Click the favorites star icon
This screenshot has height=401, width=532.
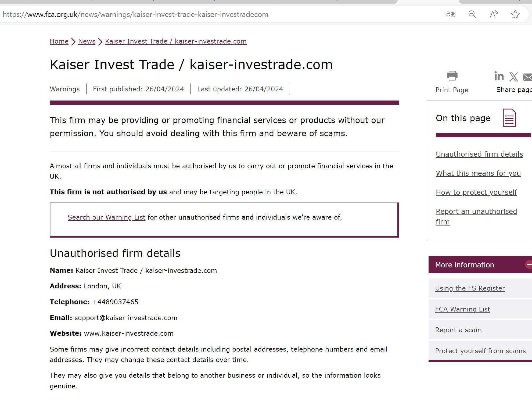(x=515, y=14)
